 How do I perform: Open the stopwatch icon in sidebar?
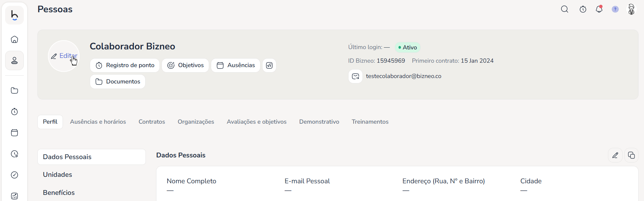[x=15, y=112]
